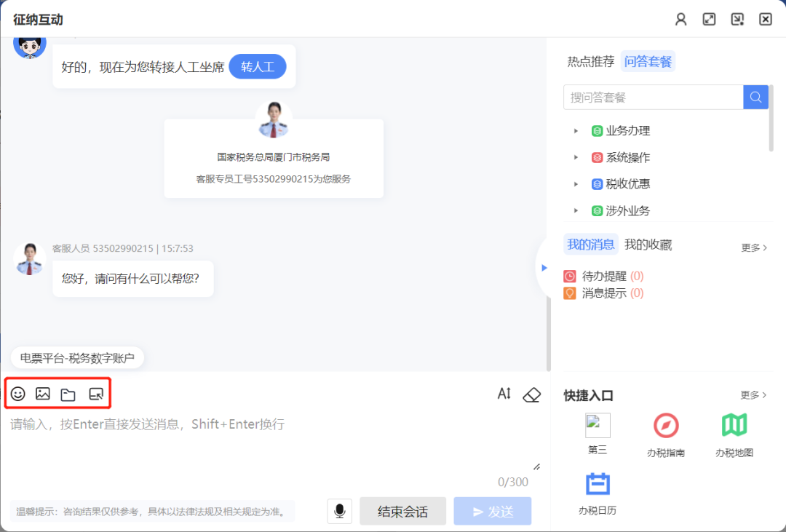Click the 转人工 button
This screenshot has width=786, height=532.
258,67
